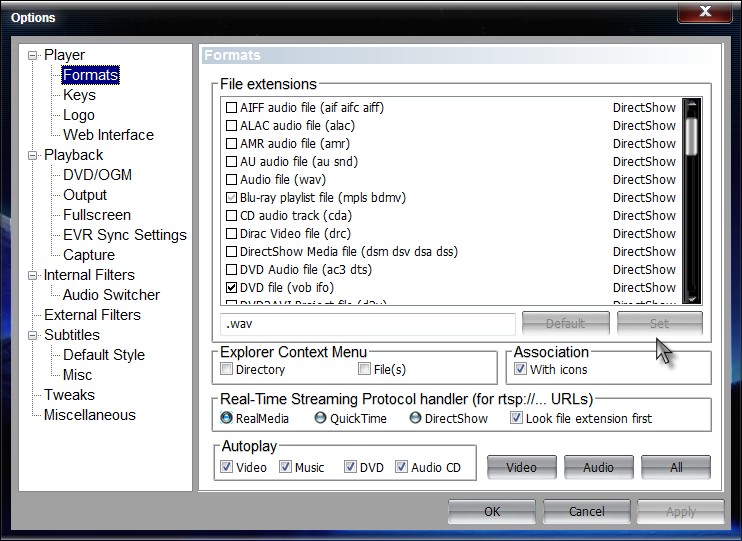Check the CD audio track checkbox
This screenshot has width=742, height=541.
tap(231, 215)
